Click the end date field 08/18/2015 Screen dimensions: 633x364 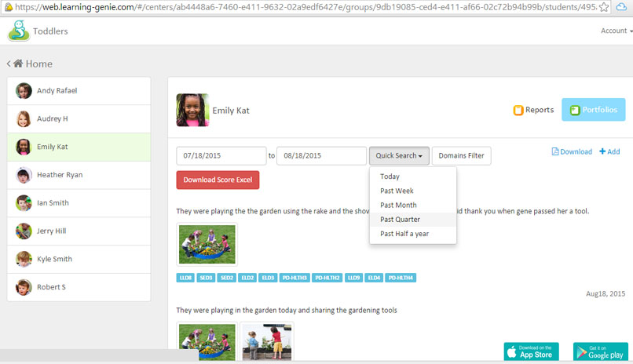pyautogui.click(x=321, y=155)
